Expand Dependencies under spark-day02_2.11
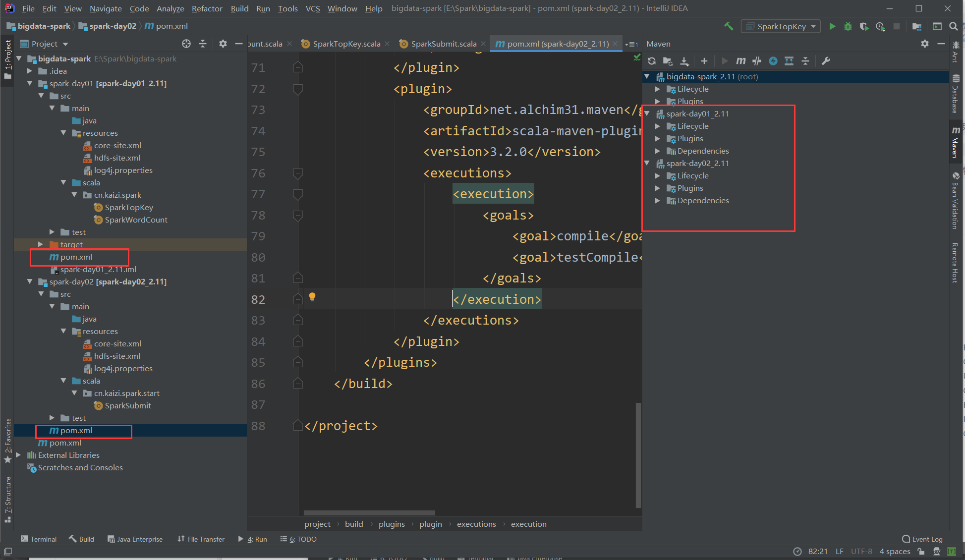Viewport: 965px width, 560px height. [x=657, y=201]
